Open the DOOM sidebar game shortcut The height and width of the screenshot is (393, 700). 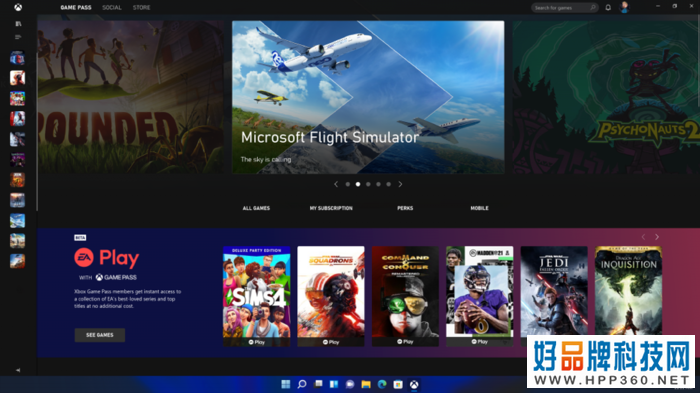(x=17, y=180)
